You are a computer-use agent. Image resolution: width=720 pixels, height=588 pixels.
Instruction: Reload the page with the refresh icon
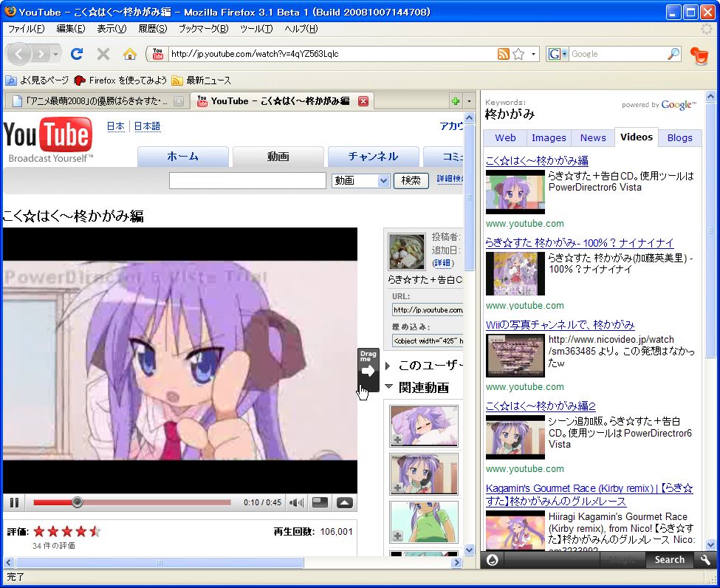pyautogui.click(x=77, y=54)
